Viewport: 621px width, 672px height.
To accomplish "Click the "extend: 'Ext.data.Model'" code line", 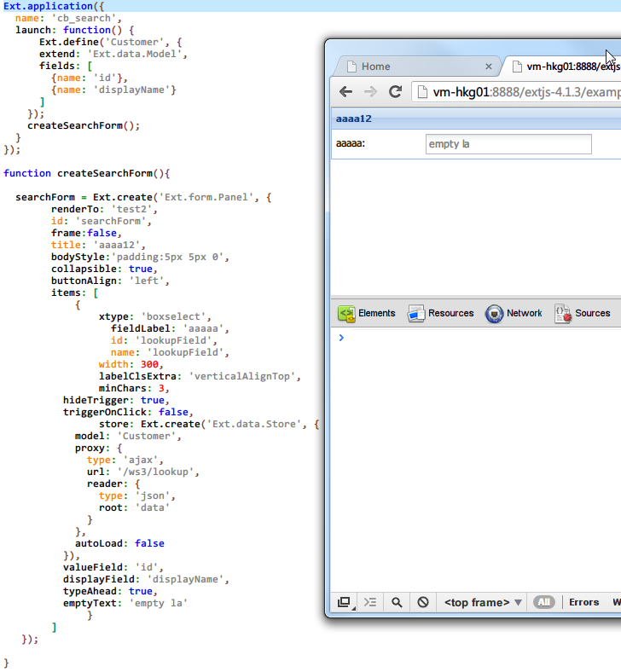I will coord(113,54).
